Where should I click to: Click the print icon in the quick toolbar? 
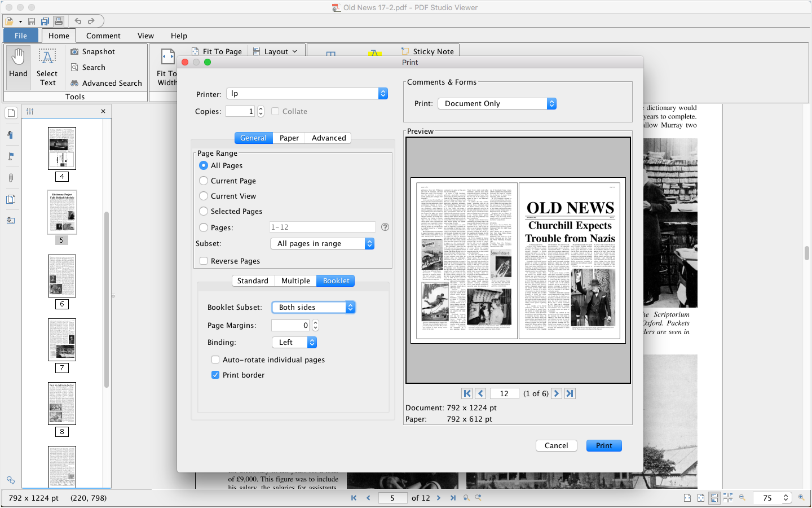click(59, 21)
